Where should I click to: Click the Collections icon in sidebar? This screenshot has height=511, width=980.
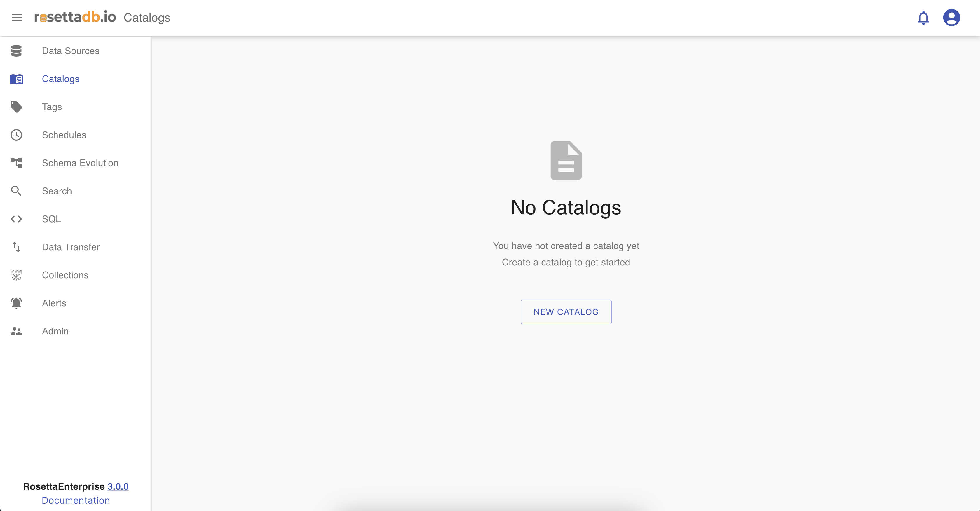(16, 275)
